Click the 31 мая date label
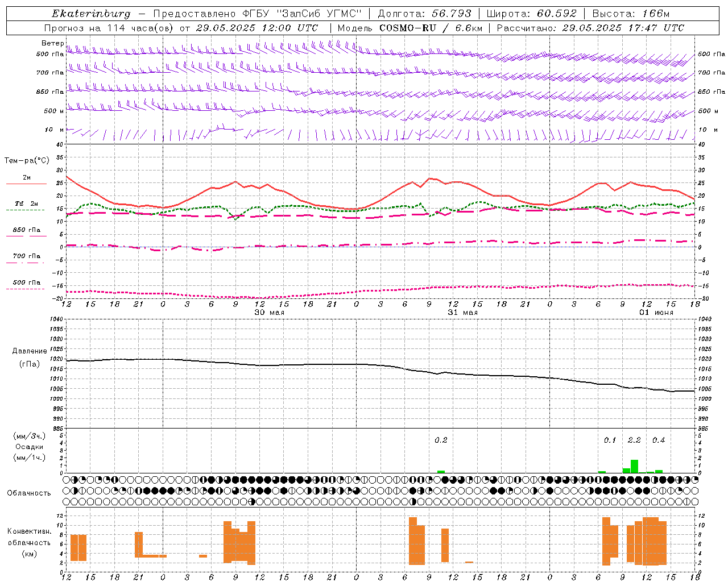 463,313
